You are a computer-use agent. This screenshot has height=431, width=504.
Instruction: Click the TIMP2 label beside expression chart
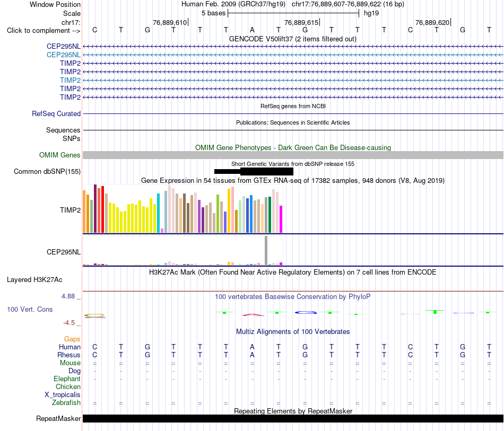(70, 210)
